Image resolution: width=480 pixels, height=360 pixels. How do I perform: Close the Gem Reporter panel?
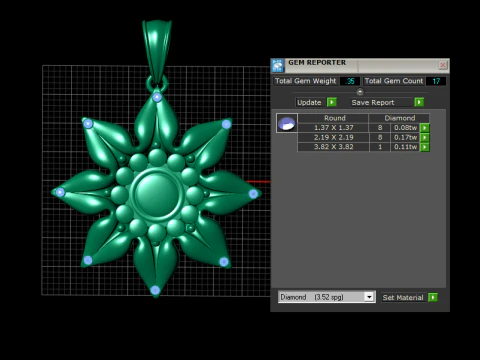(443, 65)
